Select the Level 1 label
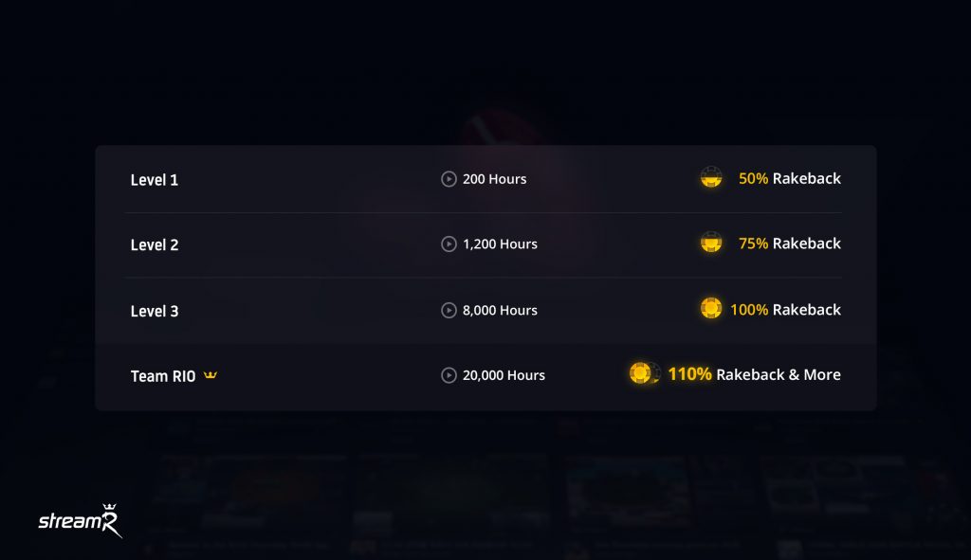 (x=155, y=180)
